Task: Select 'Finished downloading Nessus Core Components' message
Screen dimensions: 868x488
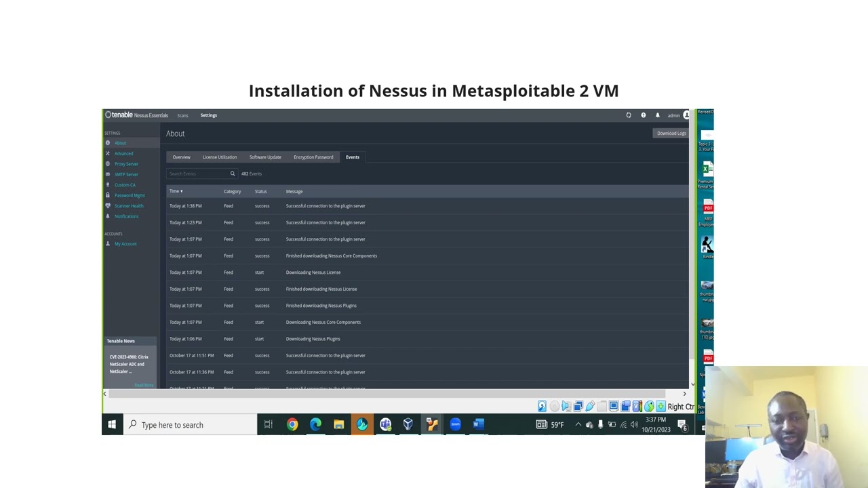Action: click(332, 256)
